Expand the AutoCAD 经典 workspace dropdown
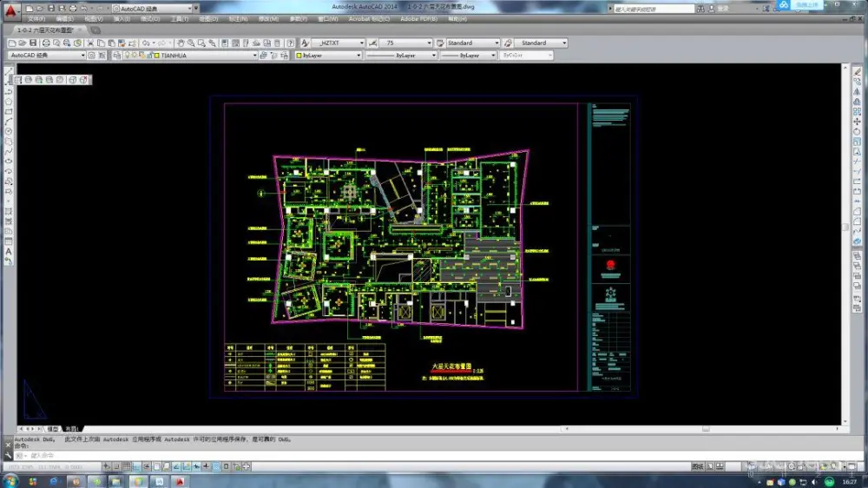Viewport: 868px width, 488px height. 82,55
